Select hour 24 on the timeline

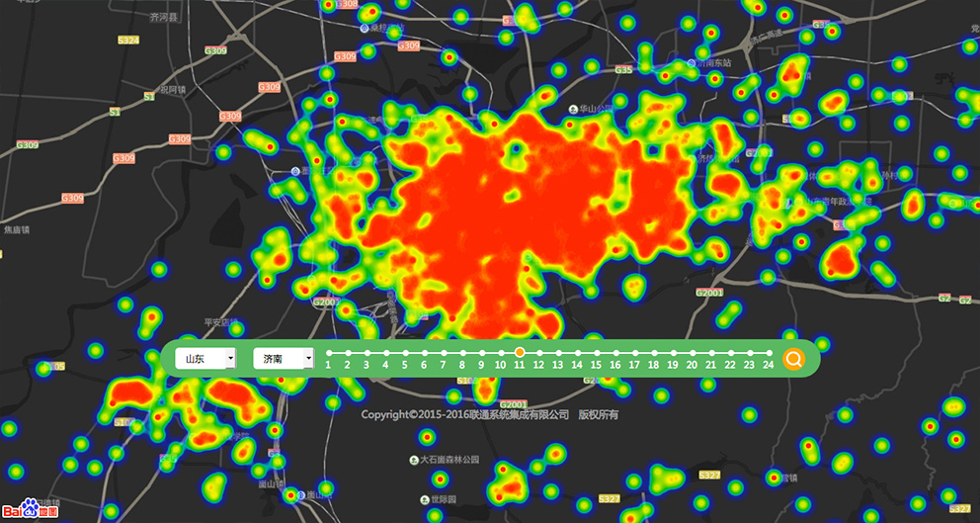click(769, 353)
